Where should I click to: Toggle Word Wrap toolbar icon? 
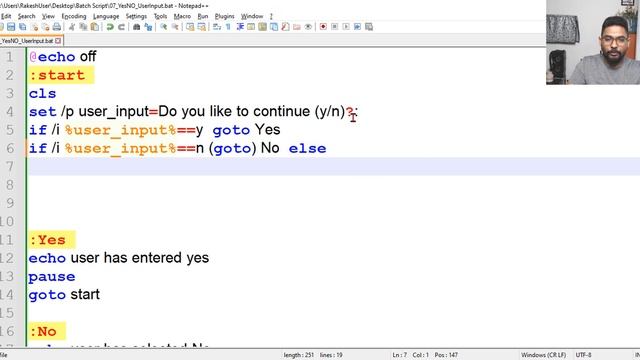pos(217,27)
